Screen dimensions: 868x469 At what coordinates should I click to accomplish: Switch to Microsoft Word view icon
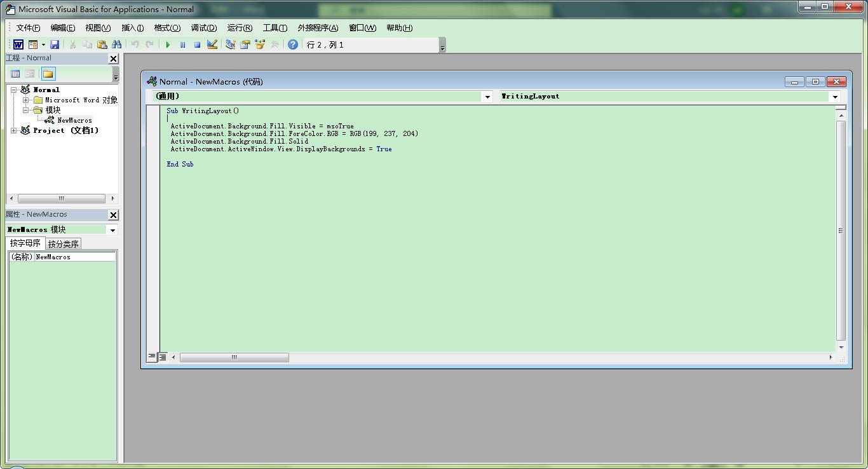[18, 44]
